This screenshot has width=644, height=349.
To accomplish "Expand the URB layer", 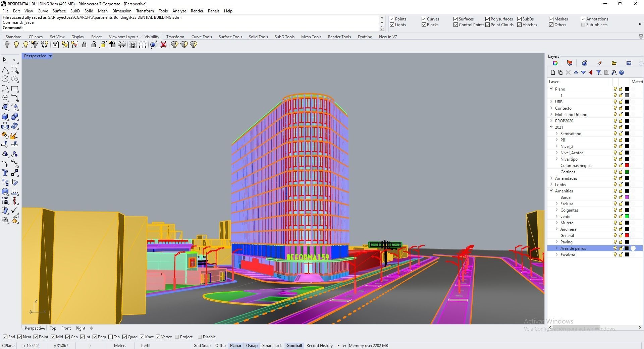I will pyautogui.click(x=551, y=102).
